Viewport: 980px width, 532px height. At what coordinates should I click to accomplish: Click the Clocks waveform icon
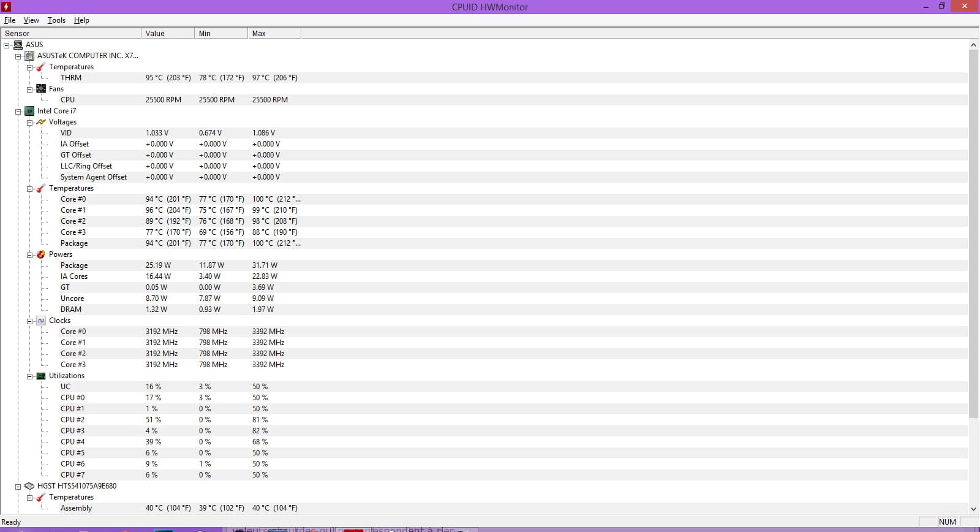coord(41,321)
